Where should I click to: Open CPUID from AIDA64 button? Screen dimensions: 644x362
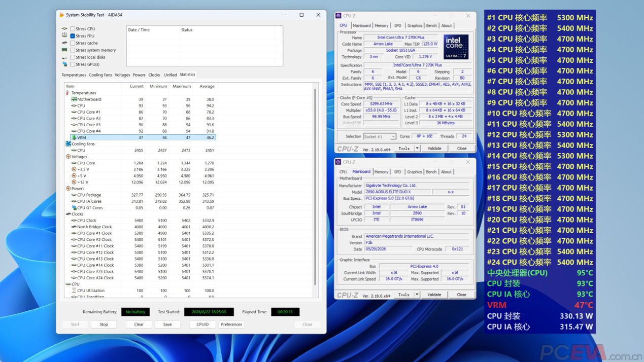point(202,324)
